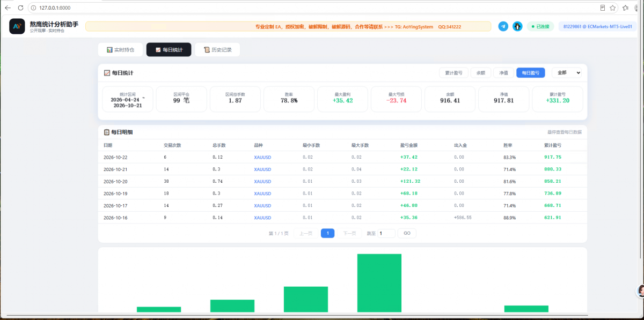The image size is (644, 320).
Task: Click the AY app logo
Action: (17, 26)
